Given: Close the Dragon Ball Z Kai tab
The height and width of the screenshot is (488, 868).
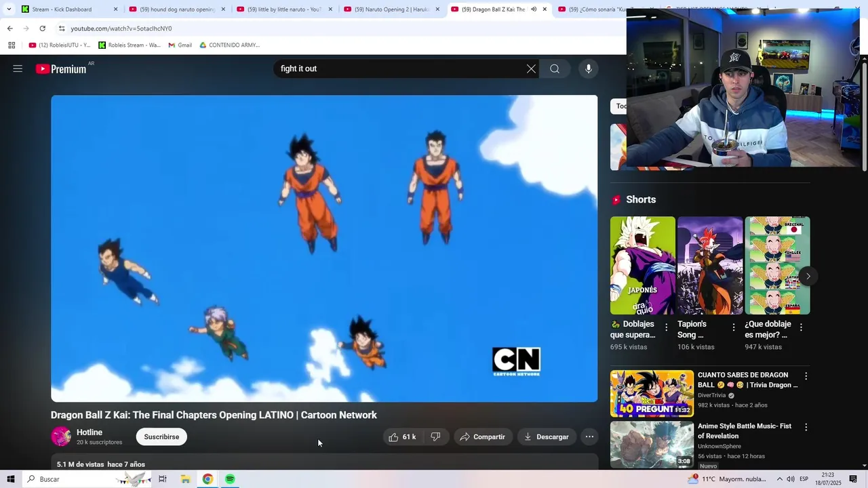Looking at the screenshot, I should [x=545, y=9].
